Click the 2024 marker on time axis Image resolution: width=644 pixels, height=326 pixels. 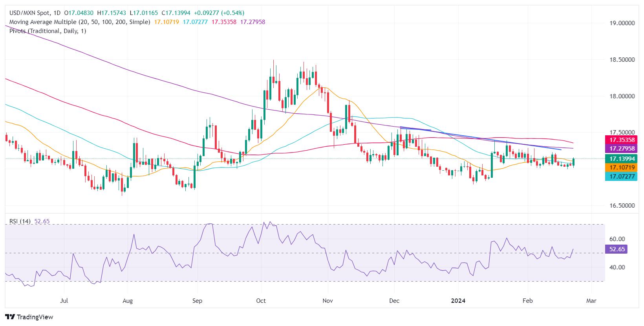[458, 301]
